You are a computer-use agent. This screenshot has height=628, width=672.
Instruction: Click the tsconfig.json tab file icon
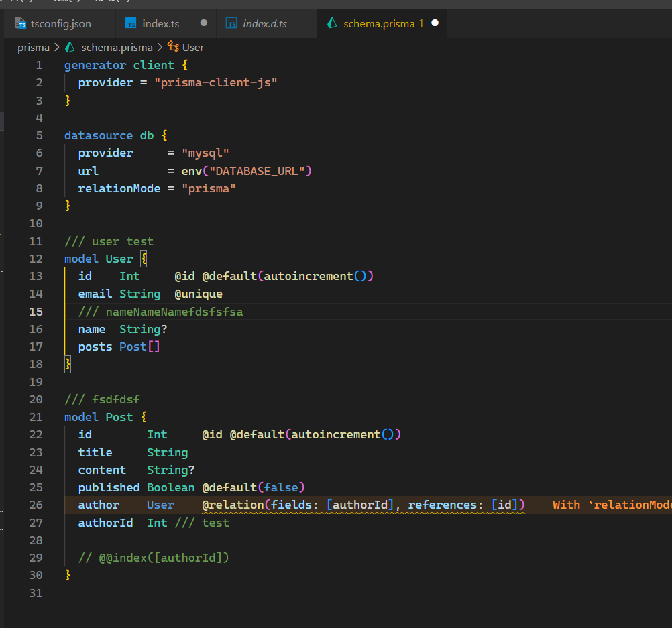(x=20, y=23)
